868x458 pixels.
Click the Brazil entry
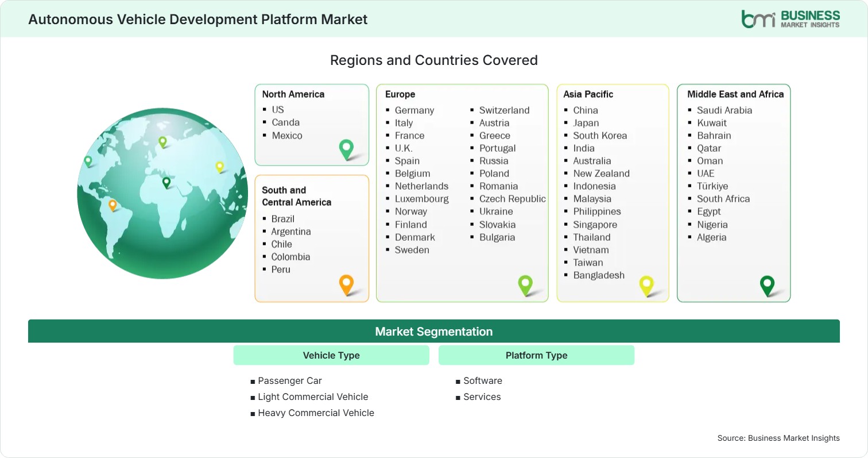point(283,219)
